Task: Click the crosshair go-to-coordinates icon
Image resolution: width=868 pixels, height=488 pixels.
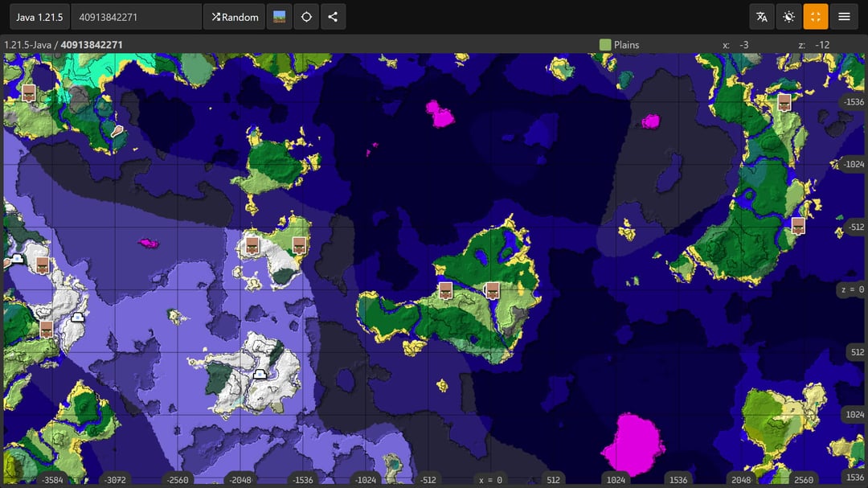Action: coord(306,17)
